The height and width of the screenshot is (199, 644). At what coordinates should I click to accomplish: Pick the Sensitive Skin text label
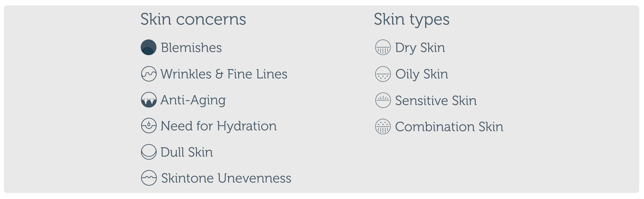[x=436, y=101]
